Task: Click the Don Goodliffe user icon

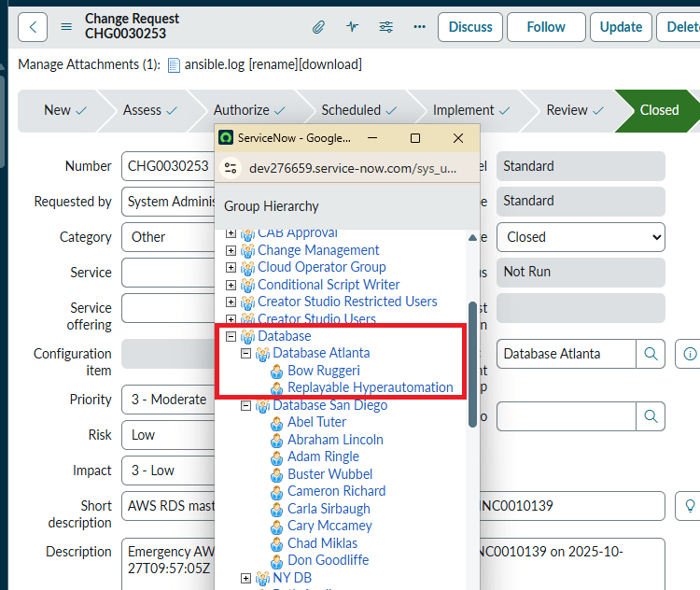Action: (277, 560)
